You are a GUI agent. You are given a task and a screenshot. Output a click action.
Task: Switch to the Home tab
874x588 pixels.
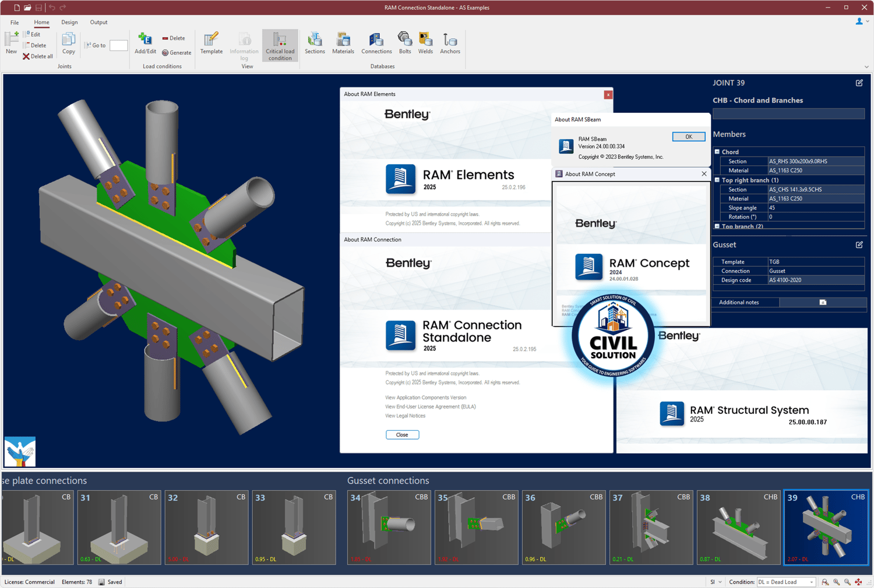(41, 23)
